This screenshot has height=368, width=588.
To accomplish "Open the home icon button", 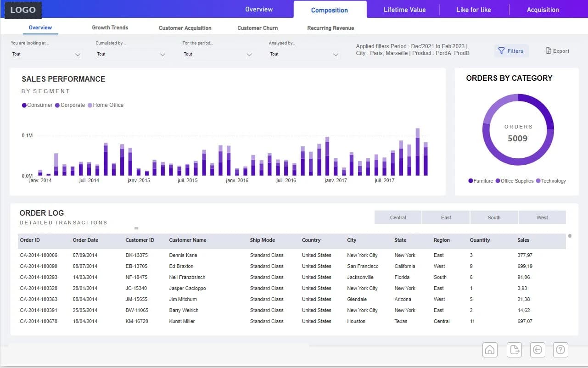I will [x=490, y=350].
